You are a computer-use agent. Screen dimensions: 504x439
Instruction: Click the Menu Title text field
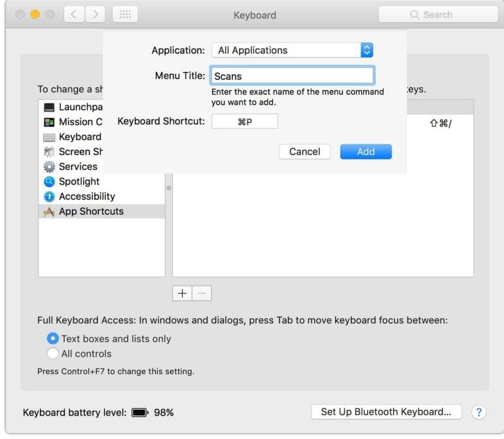tap(292, 76)
